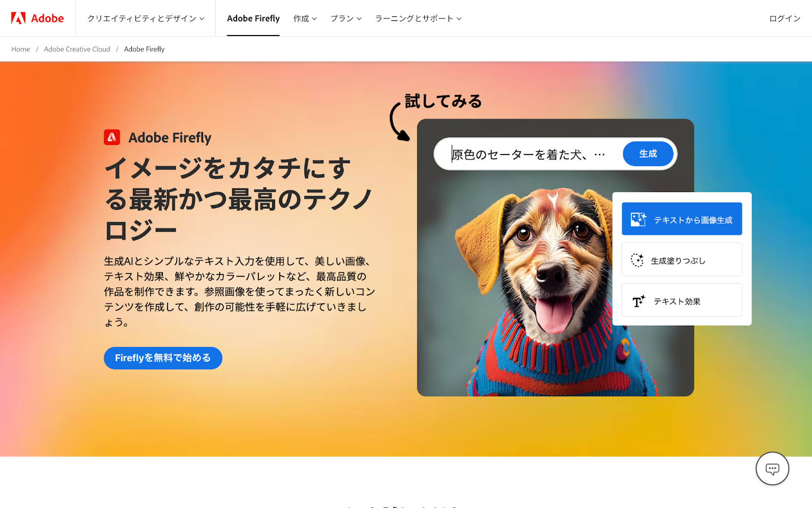The height and width of the screenshot is (508, 812).
Task: Click Fireflyを無料で始める button
Action: point(163,358)
